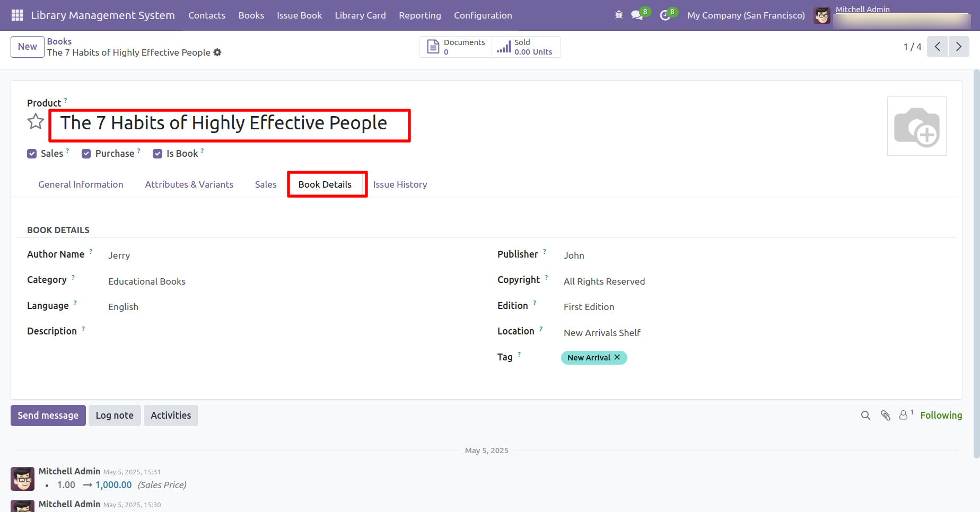The image size is (980, 512).
Task: Click help icon next to Author Name
Action: pyautogui.click(x=91, y=251)
